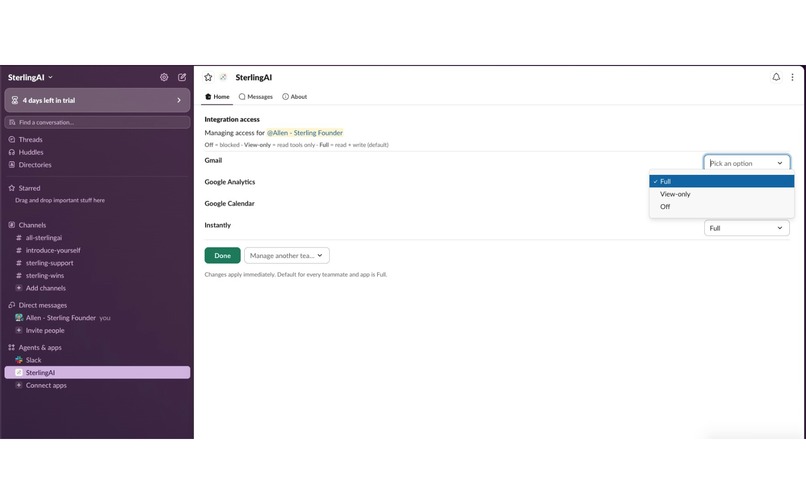Click the Google Analytics label
Screen dimensions: 806x504
[230, 182]
